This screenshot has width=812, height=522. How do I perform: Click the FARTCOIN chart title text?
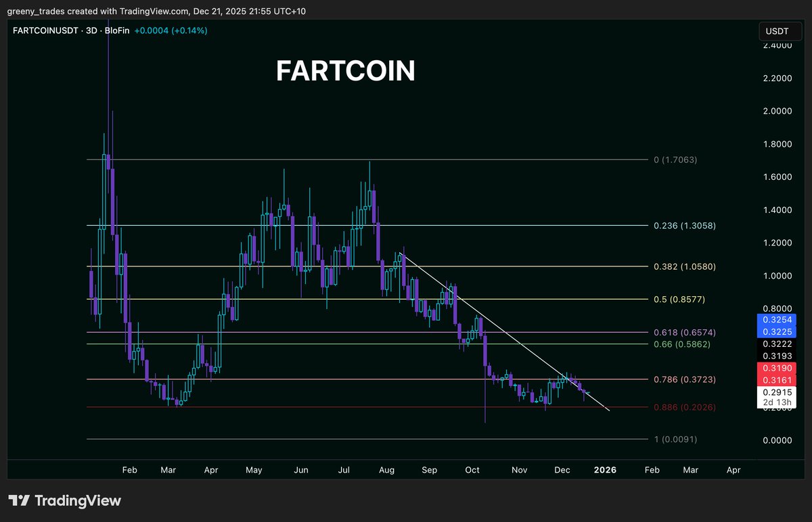pyautogui.click(x=346, y=71)
